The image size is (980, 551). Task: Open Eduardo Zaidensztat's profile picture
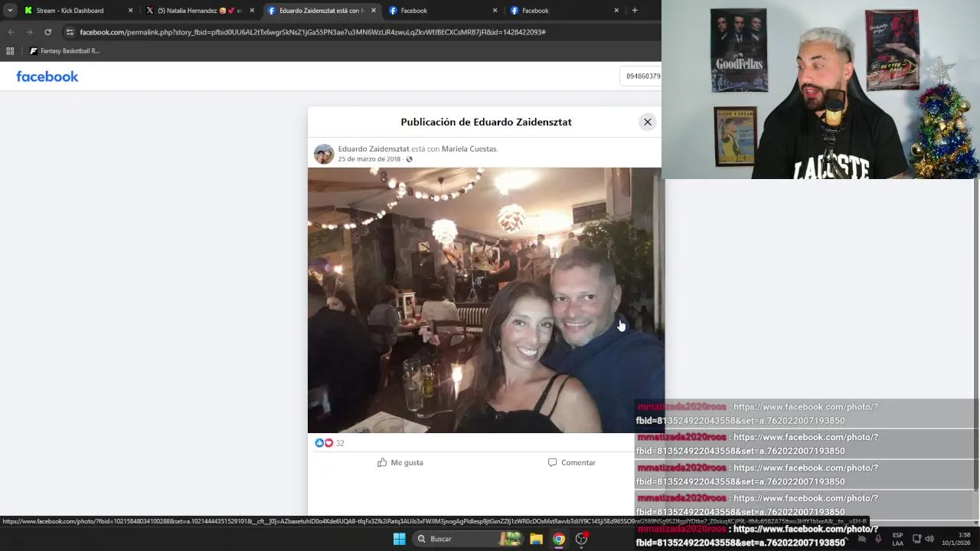pos(324,154)
